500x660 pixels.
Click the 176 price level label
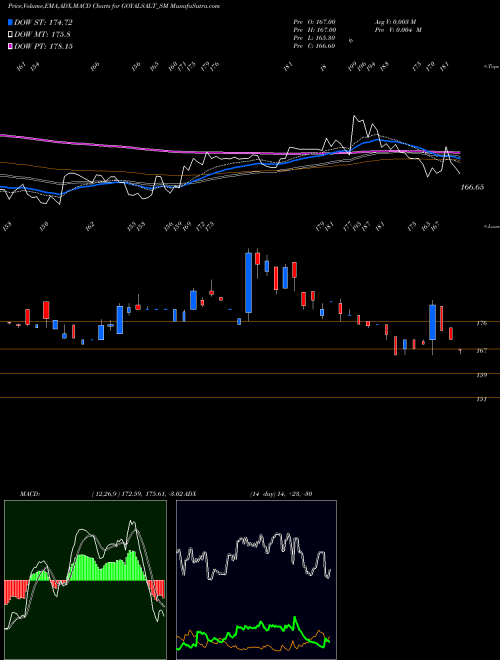(x=482, y=323)
